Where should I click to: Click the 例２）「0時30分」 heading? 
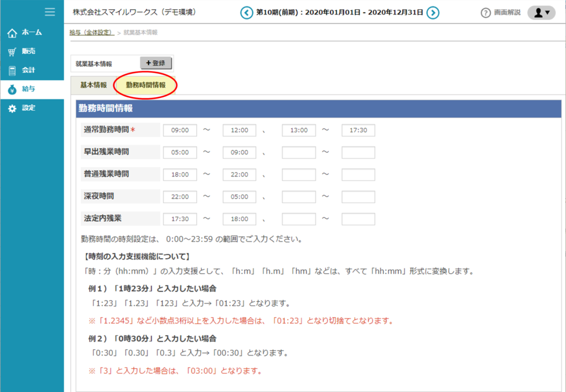(x=153, y=338)
